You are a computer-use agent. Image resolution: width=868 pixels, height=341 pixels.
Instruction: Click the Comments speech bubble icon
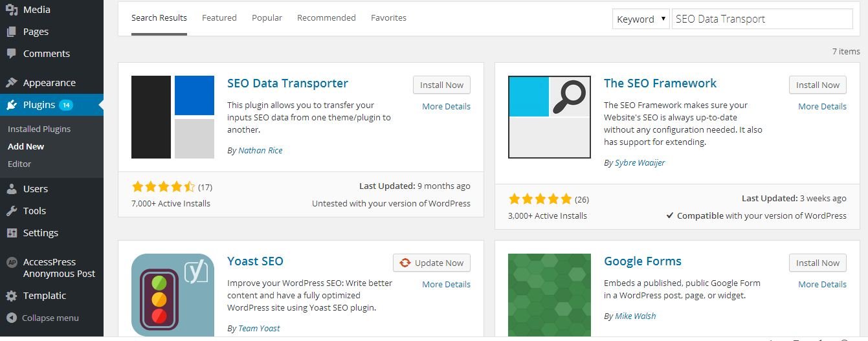point(12,54)
